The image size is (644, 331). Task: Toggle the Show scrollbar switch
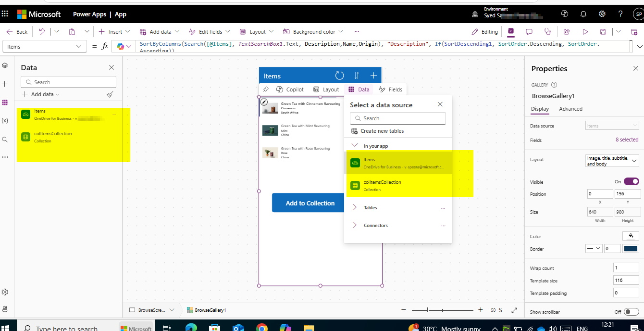632,312
